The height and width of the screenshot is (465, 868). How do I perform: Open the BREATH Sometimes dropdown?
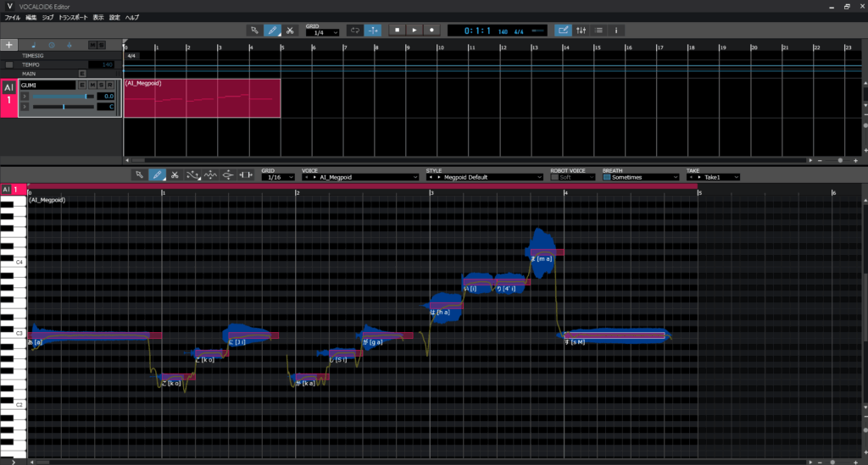pos(644,178)
